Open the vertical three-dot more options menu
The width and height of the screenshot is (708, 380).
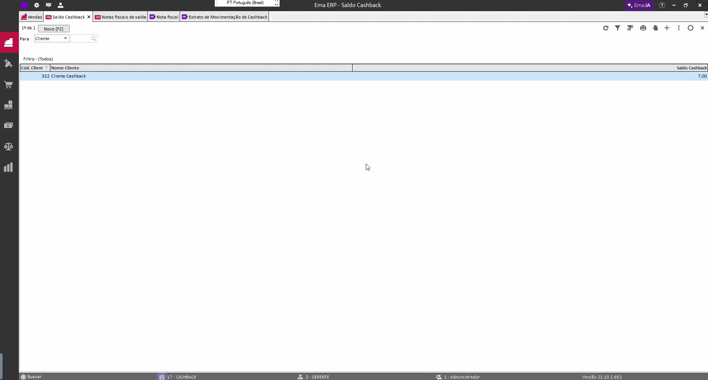tap(679, 28)
